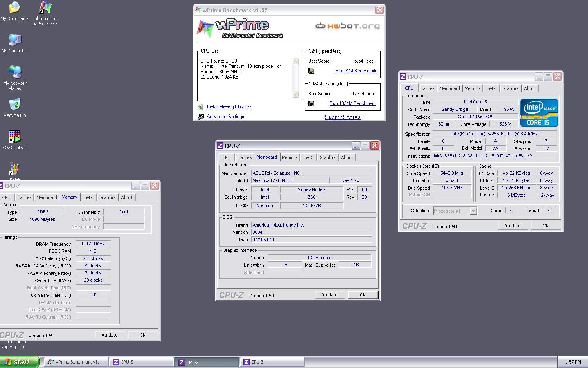
Task: Click the Specification field i5-2550K
Action: 494,134
